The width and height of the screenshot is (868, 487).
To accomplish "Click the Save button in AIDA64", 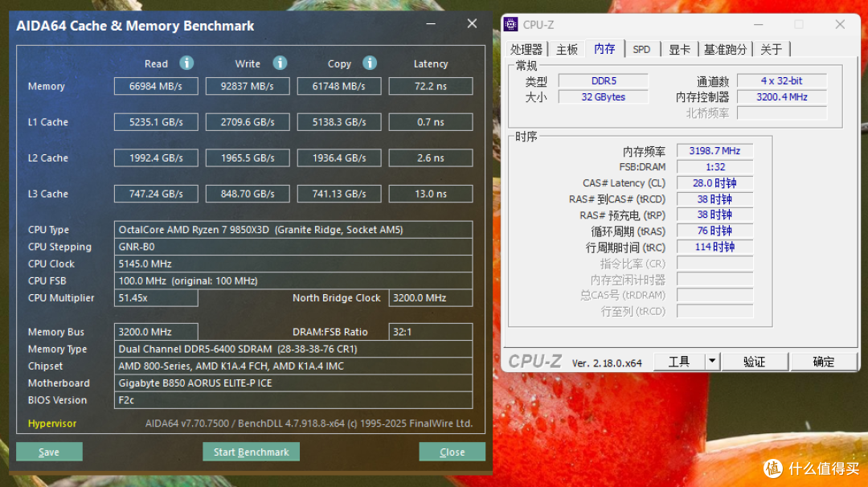I will 49,452.
